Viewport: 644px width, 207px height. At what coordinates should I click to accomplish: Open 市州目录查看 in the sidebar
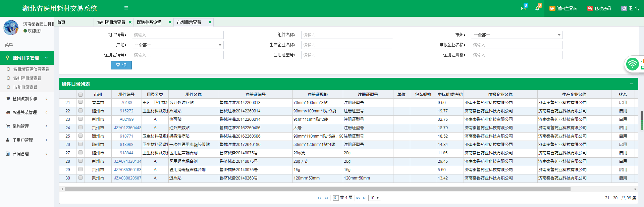coord(25,87)
